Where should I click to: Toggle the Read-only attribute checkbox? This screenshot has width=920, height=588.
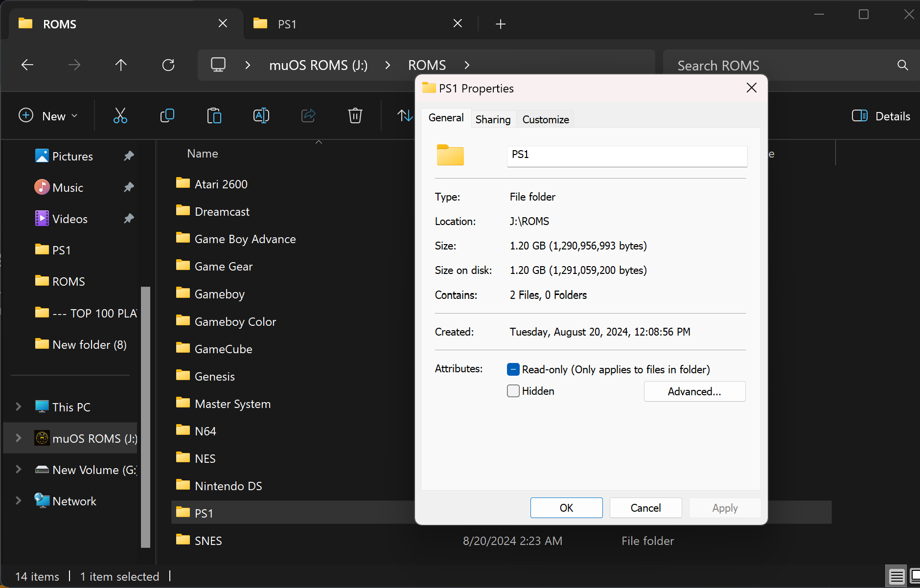tap(513, 369)
